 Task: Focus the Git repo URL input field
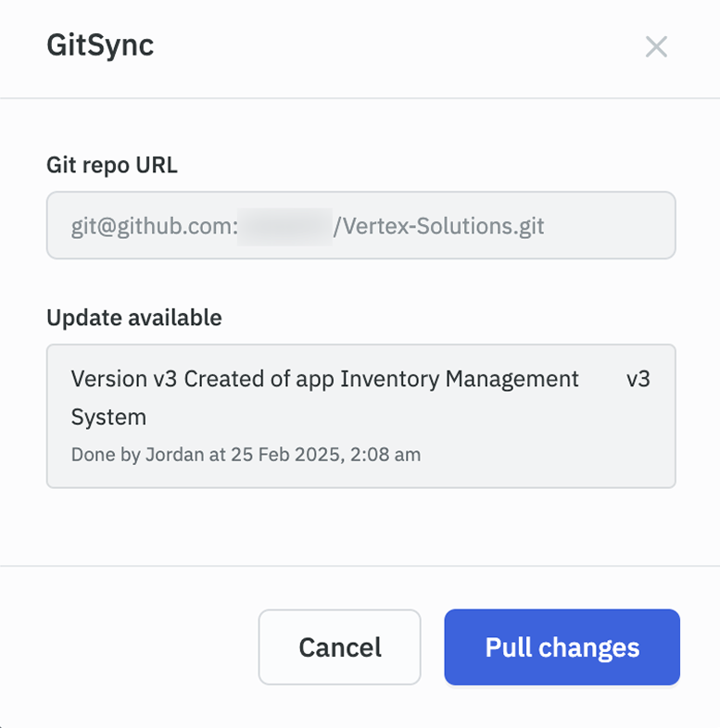coord(360,225)
